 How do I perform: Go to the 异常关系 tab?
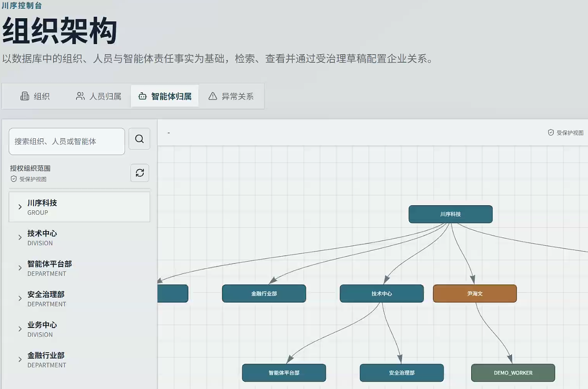click(x=231, y=96)
